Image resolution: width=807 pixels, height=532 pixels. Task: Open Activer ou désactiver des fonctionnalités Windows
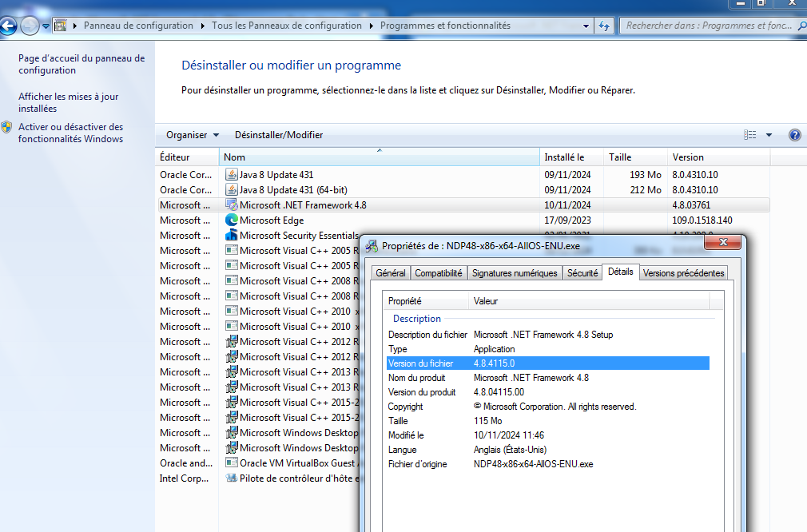(71, 133)
